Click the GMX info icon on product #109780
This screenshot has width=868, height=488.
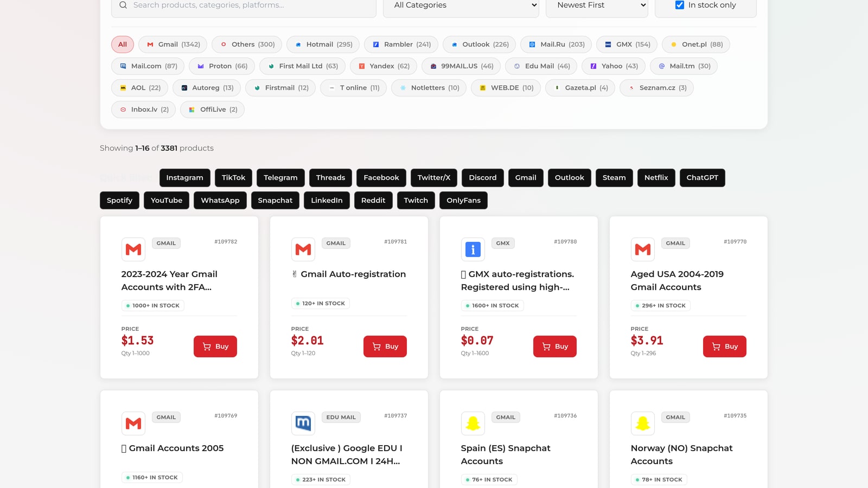[473, 249]
